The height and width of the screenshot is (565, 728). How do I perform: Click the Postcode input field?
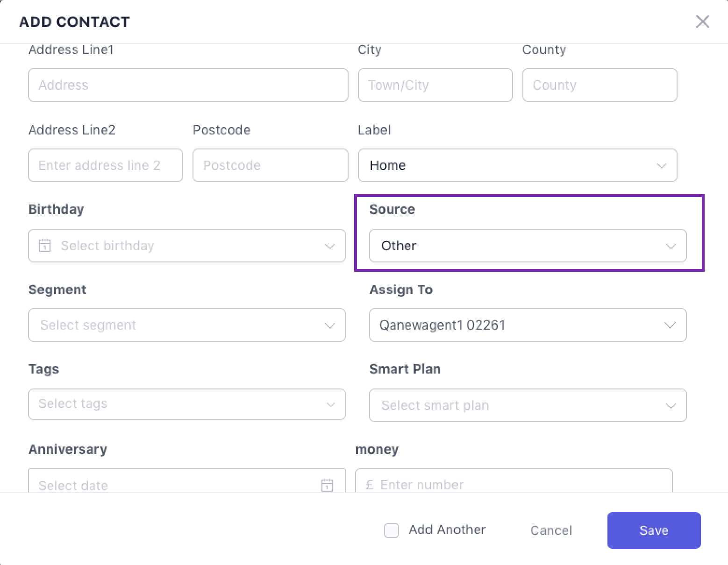[x=270, y=165]
